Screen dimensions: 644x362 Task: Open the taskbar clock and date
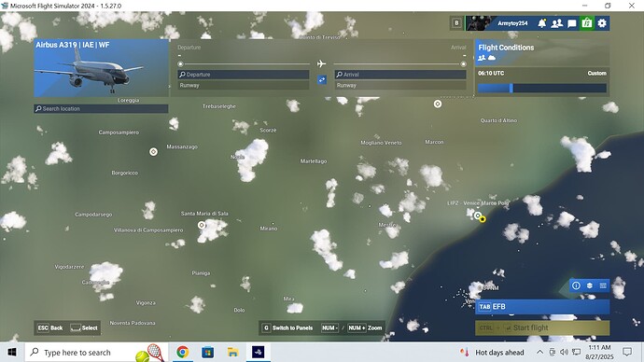point(599,352)
